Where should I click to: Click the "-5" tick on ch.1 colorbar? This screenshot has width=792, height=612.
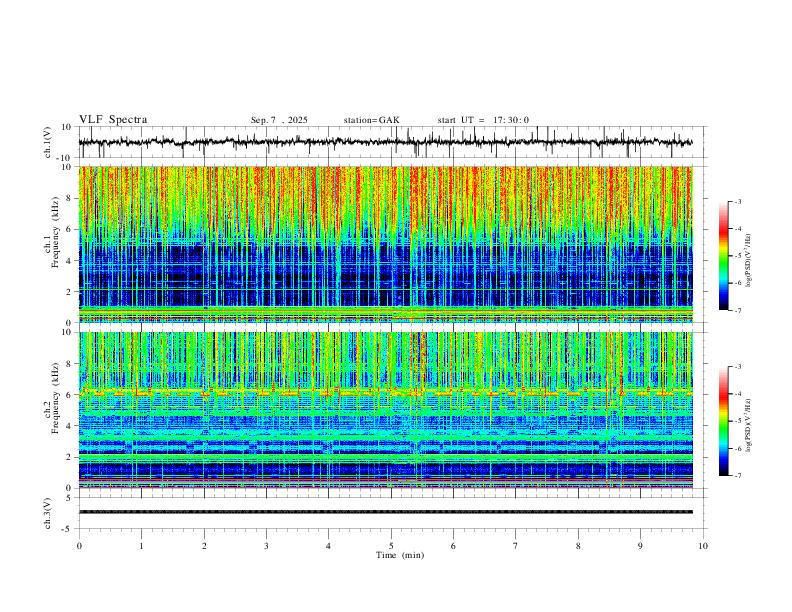tap(737, 256)
